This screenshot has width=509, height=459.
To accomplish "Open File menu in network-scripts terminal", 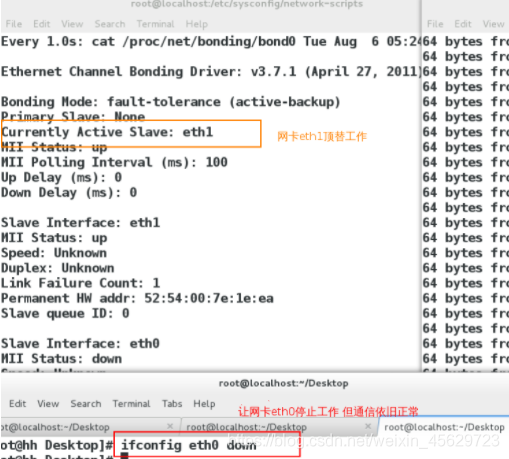I will pyautogui.click(x=14, y=24).
